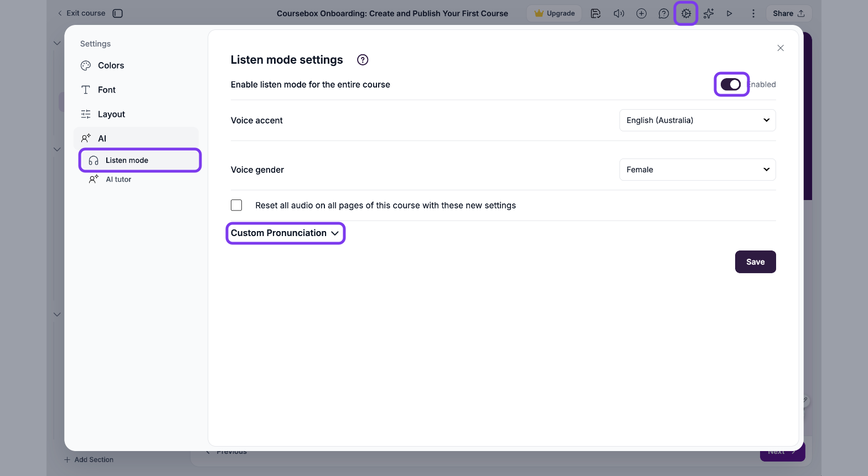Click the course title text in header
Image resolution: width=868 pixels, height=476 pixels.
392,13
